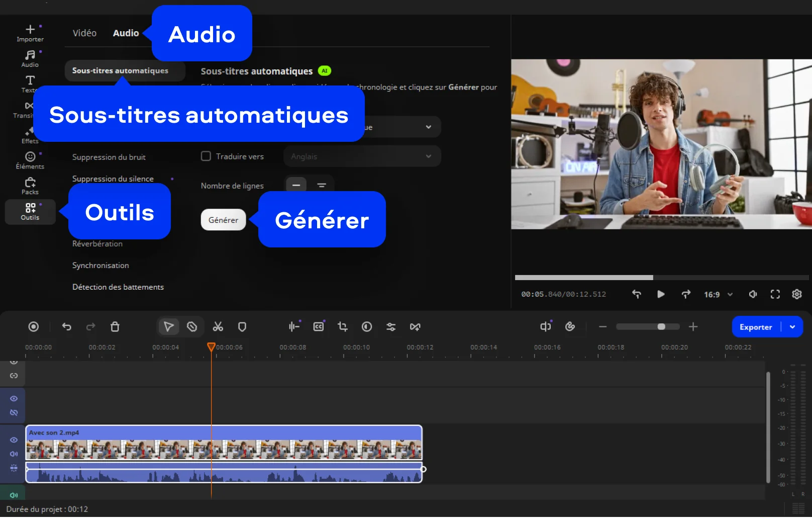812x523 pixels.
Task: Select the crop tool icon
Action: (x=343, y=327)
